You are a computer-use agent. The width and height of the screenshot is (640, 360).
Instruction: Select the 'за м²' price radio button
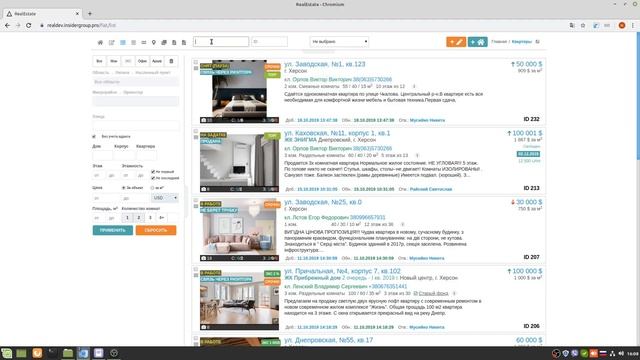(153, 188)
